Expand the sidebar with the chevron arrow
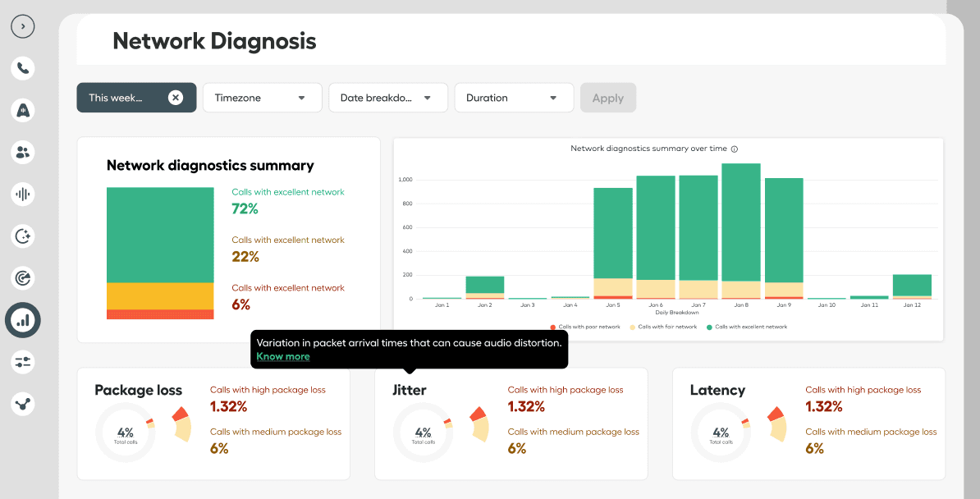980x499 pixels. pos(23,26)
